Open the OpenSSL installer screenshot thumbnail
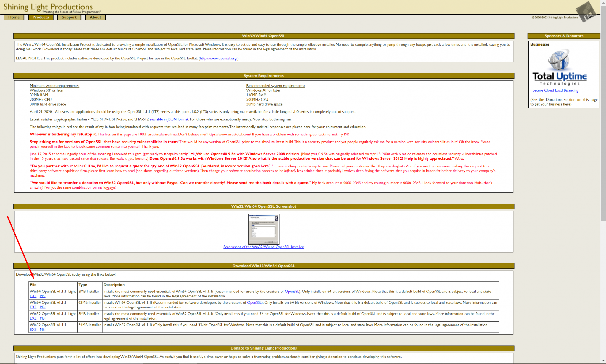Image resolution: width=606 pixels, height=364 pixels. click(x=263, y=229)
